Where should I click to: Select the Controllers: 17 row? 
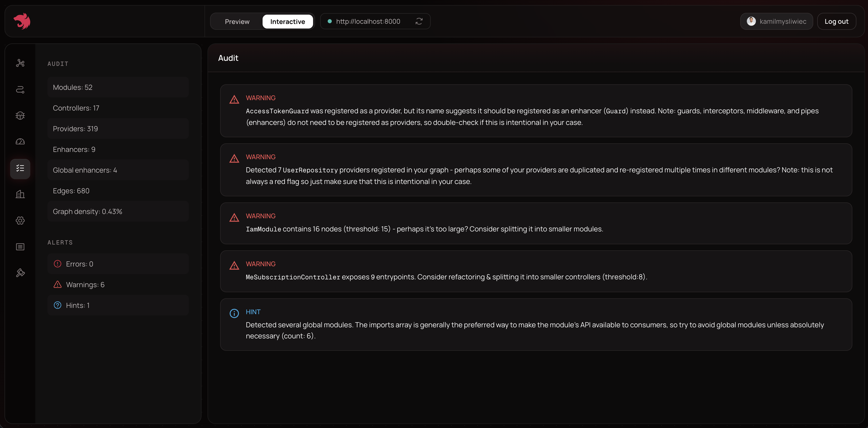coord(118,108)
